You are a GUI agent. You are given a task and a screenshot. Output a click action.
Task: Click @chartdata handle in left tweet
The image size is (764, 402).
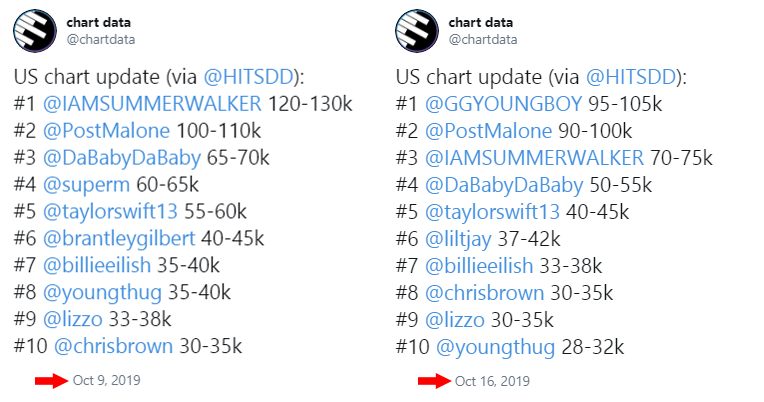(x=101, y=39)
